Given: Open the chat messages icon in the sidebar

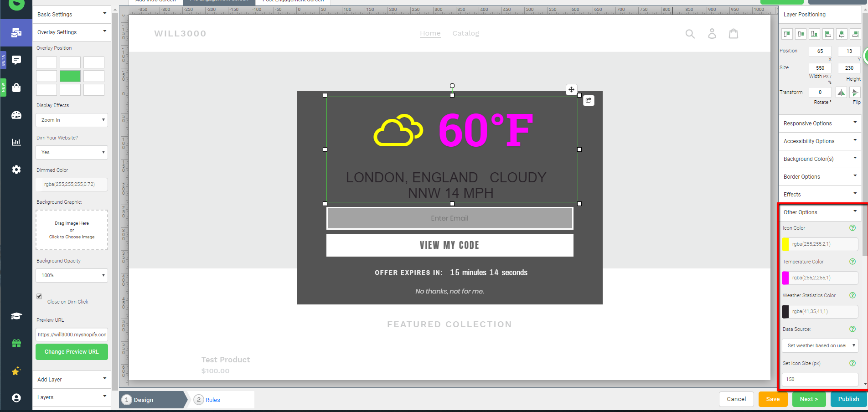Looking at the screenshot, I should point(16,60).
